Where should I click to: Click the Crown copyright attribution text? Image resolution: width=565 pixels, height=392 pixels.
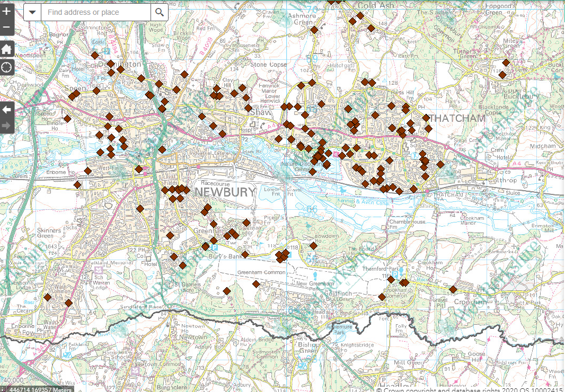(470, 389)
